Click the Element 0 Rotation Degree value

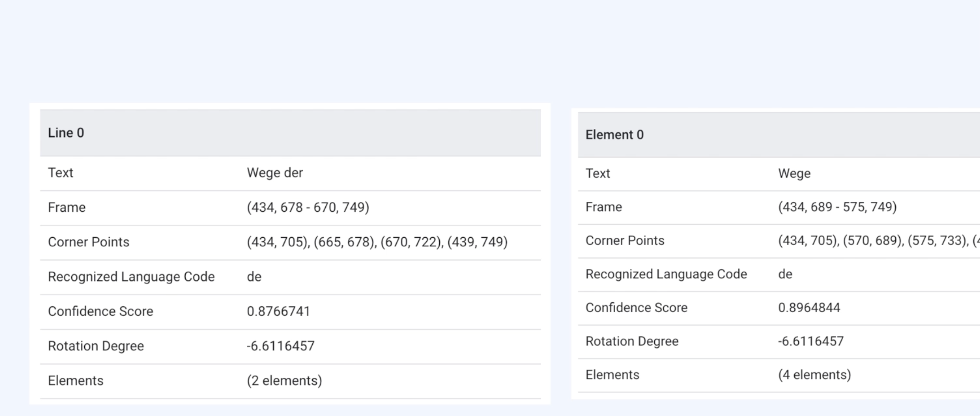(810, 341)
